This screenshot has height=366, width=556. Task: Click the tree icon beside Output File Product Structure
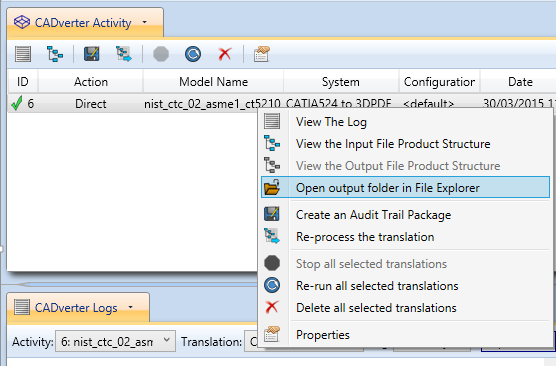pyautogui.click(x=272, y=165)
